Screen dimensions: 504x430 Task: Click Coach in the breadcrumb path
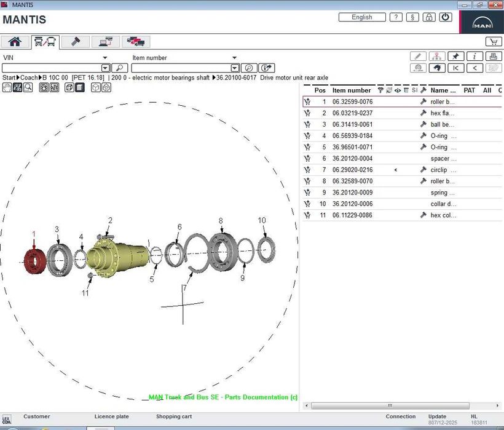[x=29, y=78]
